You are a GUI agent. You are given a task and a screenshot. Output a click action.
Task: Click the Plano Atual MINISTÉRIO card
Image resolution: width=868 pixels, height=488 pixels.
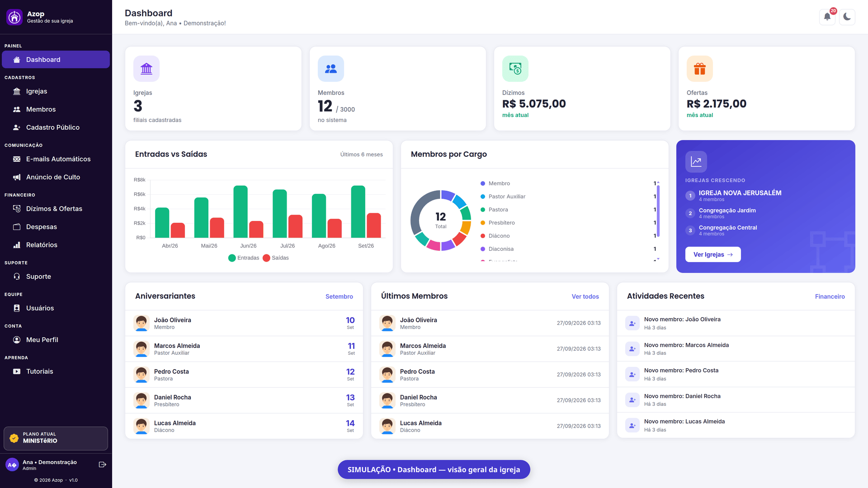[56, 438]
